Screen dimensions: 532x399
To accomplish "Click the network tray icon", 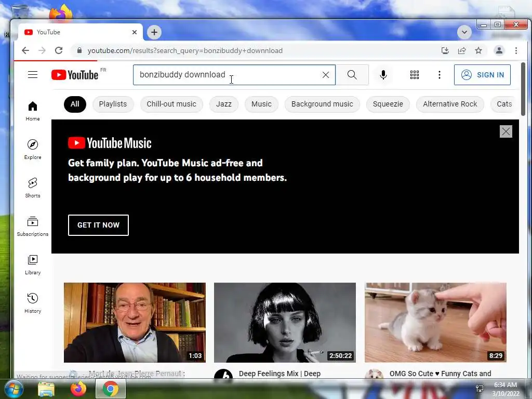I will [480, 389].
